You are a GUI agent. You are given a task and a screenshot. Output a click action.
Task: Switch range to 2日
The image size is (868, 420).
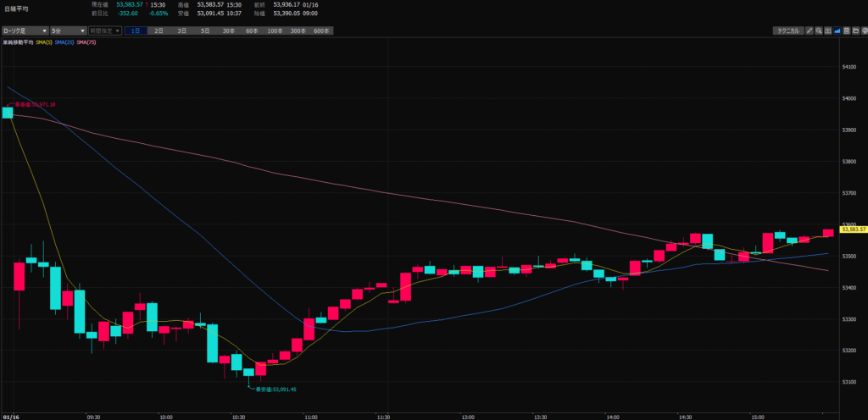159,30
